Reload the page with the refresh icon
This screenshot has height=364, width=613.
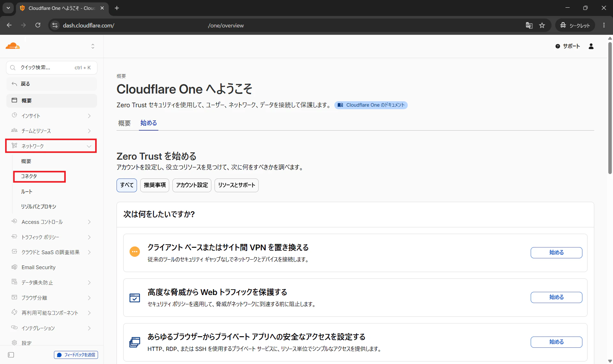click(38, 25)
